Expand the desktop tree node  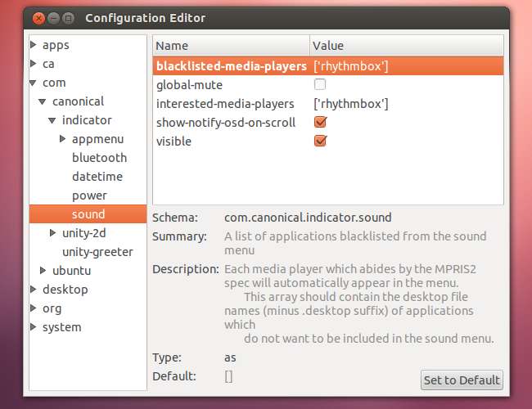pyautogui.click(x=34, y=290)
